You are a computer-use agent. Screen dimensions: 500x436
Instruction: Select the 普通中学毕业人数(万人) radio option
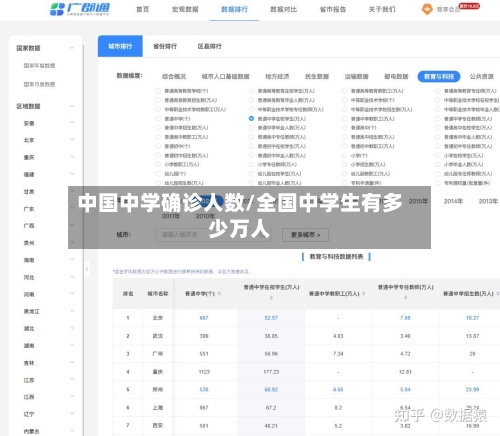(x=251, y=128)
